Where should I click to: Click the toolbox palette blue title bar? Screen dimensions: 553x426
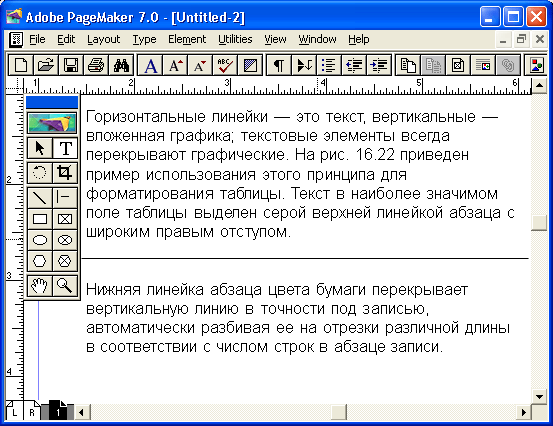pyautogui.click(x=52, y=102)
